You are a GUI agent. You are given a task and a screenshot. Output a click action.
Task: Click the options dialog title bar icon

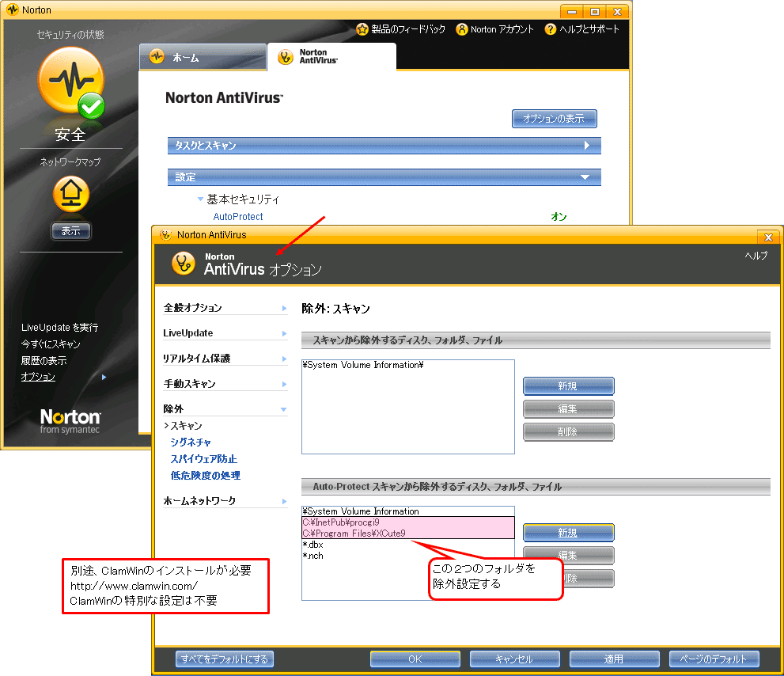[165, 234]
